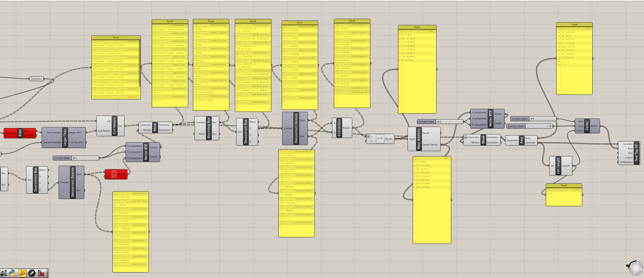This screenshot has width=644, height=278.
Task: Adjust Number Slider connected to Series Start
Action: tap(533, 119)
